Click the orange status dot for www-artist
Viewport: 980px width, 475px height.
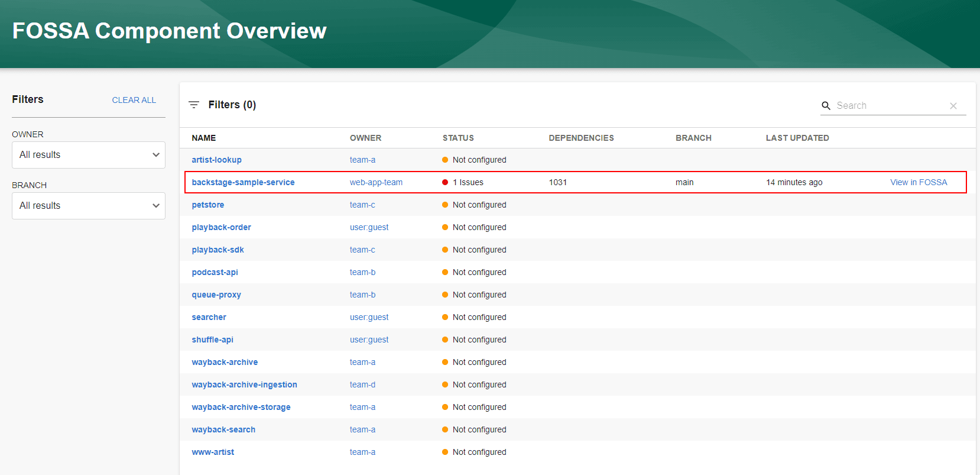pos(445,452)
